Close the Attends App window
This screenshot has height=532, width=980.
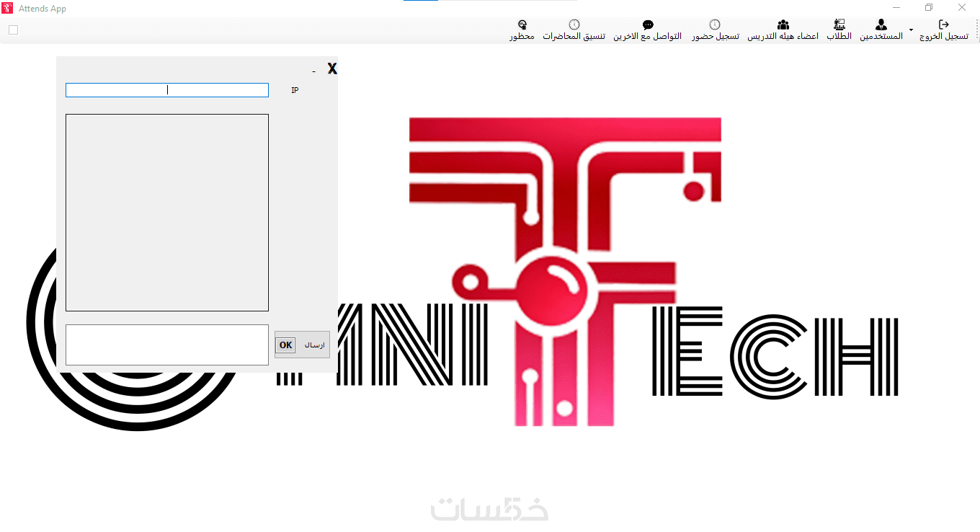[962, 7]
